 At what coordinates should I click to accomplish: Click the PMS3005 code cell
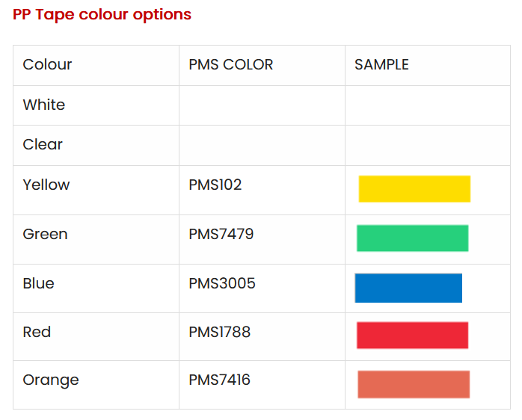pyautogui.click(x=222, y=284)
